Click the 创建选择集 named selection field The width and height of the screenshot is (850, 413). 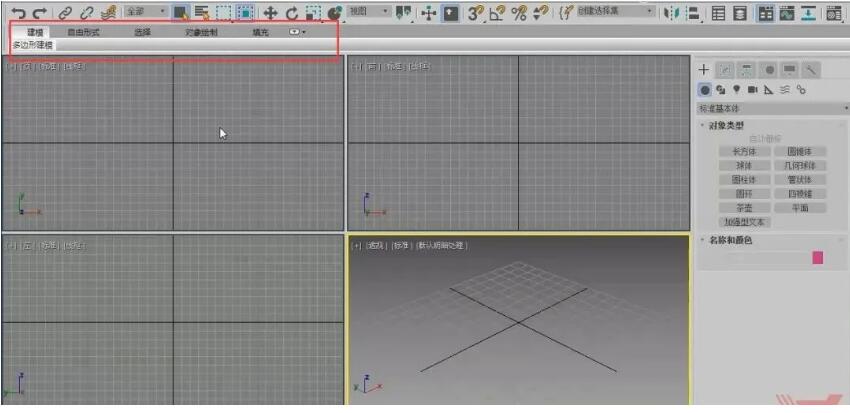pos(610,12)
